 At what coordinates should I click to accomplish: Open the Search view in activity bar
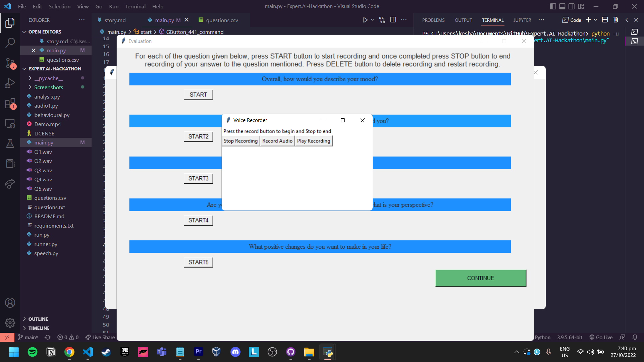[x=10, y=43]
